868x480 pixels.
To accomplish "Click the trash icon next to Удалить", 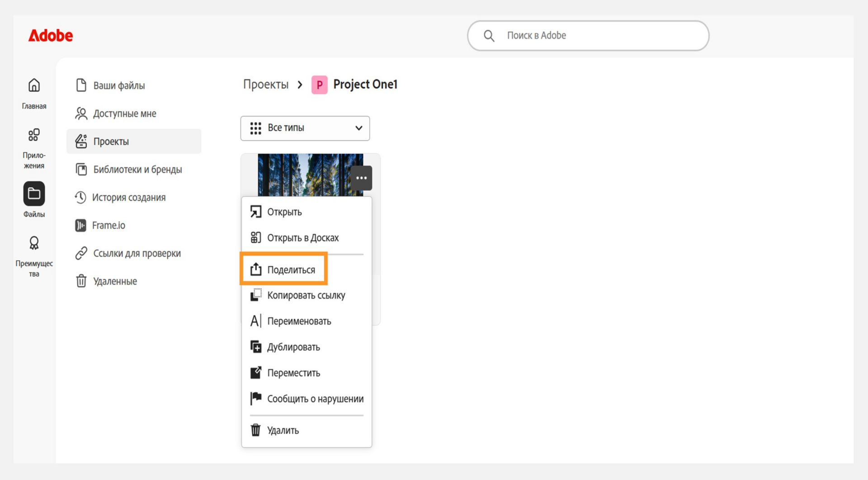I will 256,430.
